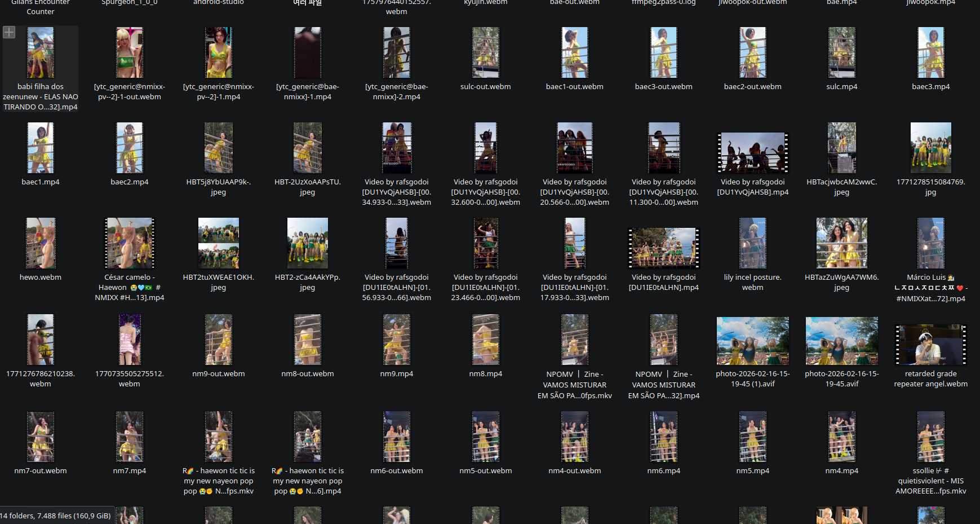
Task: Select the sulc-out.webm thumbnail
Action: [486, 52]
